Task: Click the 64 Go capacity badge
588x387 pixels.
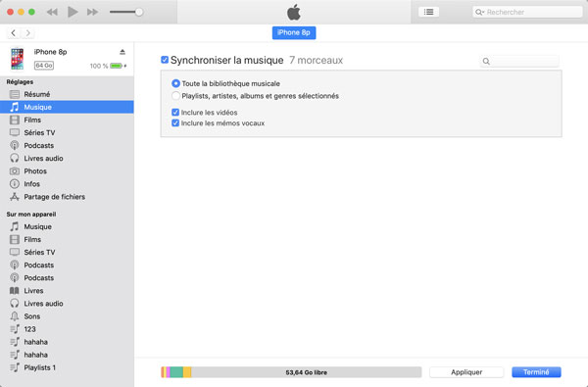Action: point(44,66)
